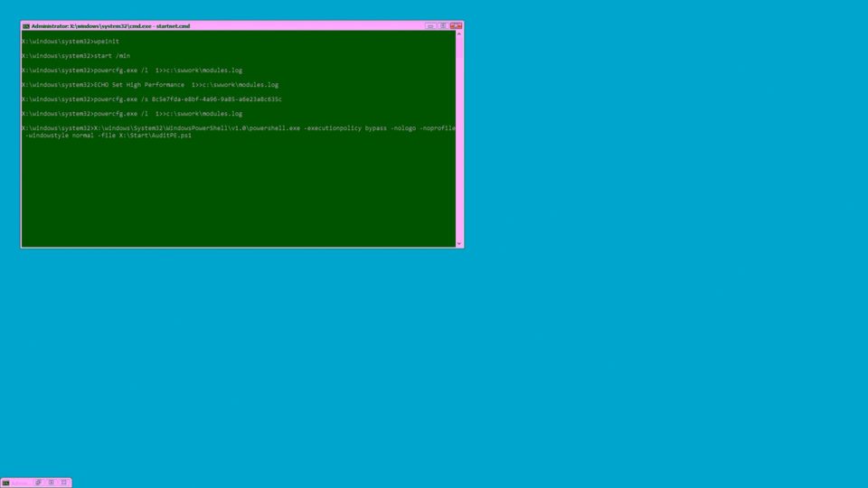Click the console scrollbar up arrow
Screen dimensions: 868x488
(459, 34)
